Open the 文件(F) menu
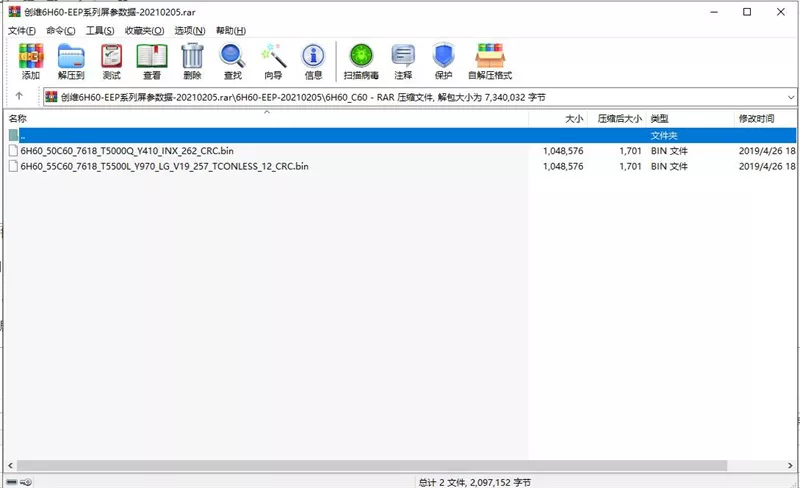 coord(22,31)
